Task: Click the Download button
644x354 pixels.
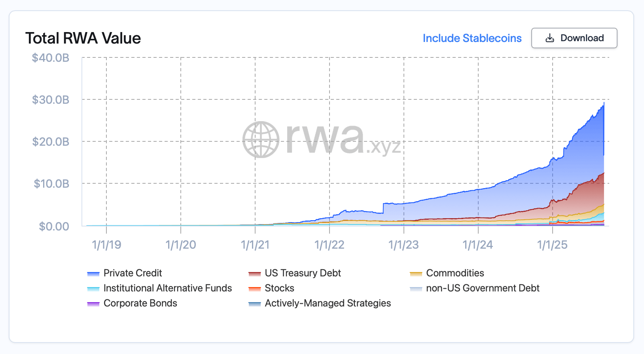Action: point(574,38)
